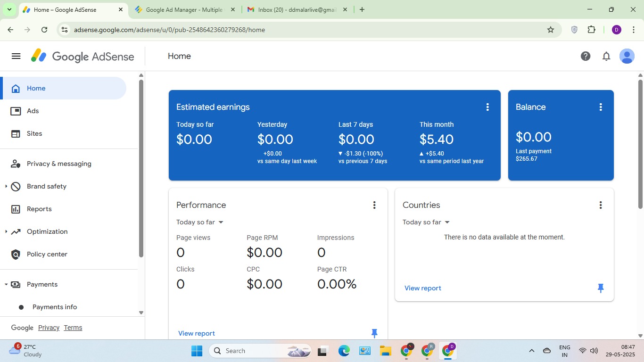Image resolution: width=644 pixels, height=362 pixels.
Task: Select Home in the sidebar
Action: click(63, 88)
